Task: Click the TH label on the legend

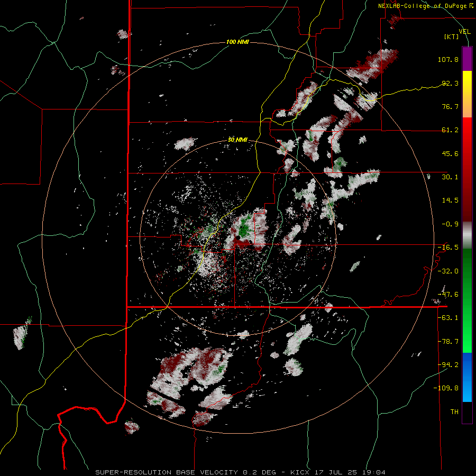Action: pos(454,412)
